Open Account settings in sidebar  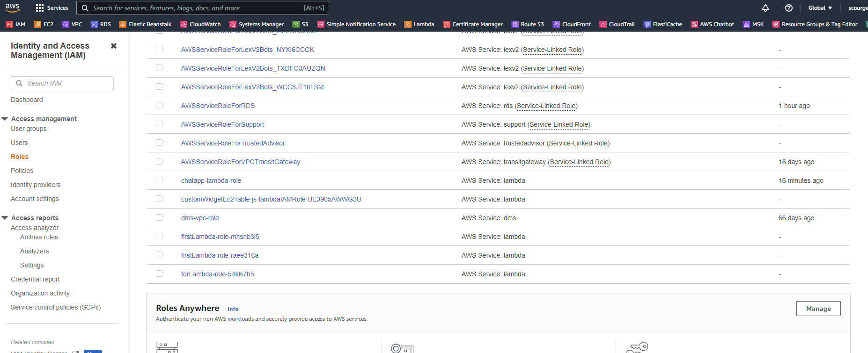click(x=35, y=199)
